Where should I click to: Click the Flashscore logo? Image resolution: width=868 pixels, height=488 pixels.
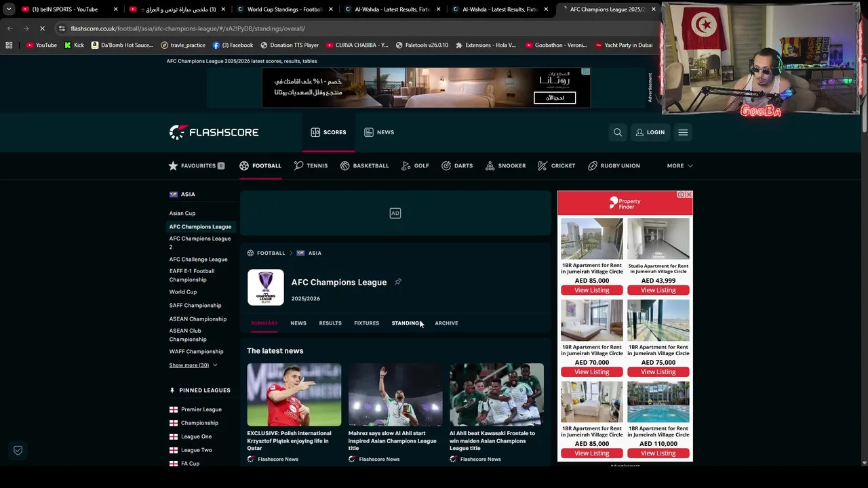214,132
